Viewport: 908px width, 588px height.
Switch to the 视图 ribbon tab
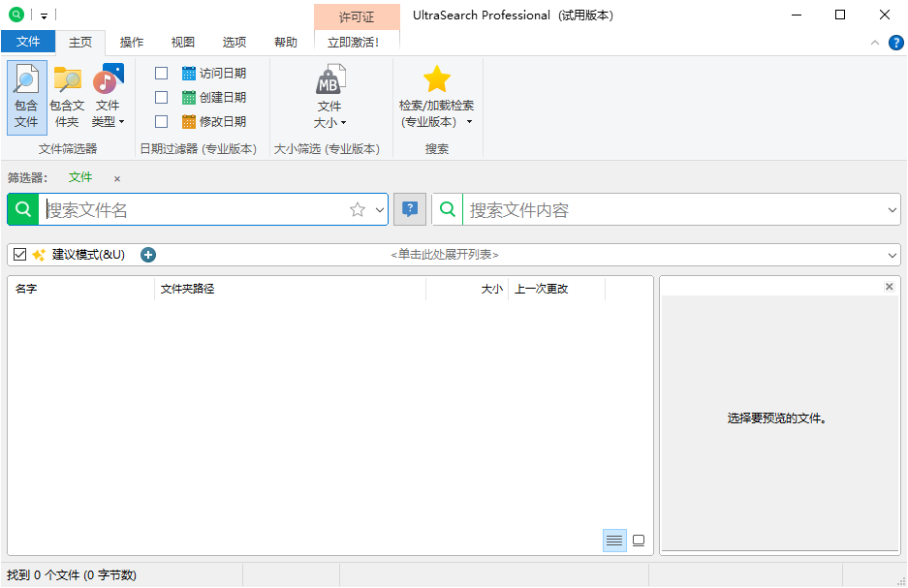coord(183,43)
